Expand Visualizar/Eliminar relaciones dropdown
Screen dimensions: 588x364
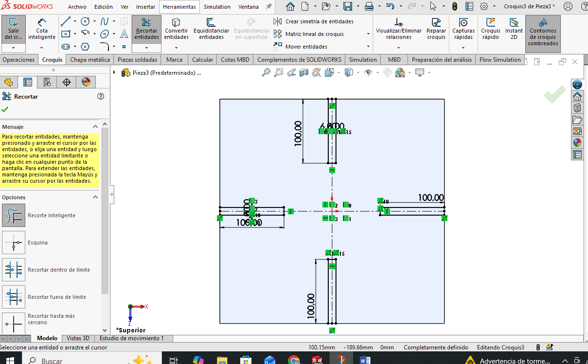coord(399,48)
